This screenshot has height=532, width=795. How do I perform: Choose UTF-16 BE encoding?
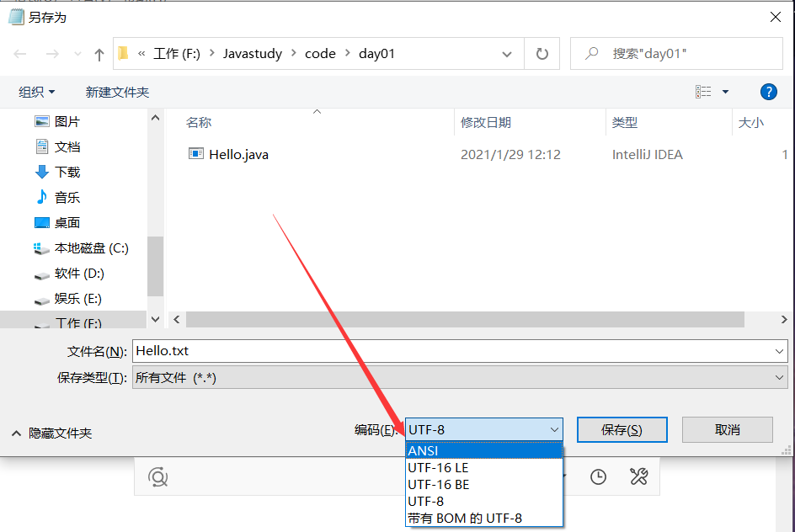tap(484, 484)
